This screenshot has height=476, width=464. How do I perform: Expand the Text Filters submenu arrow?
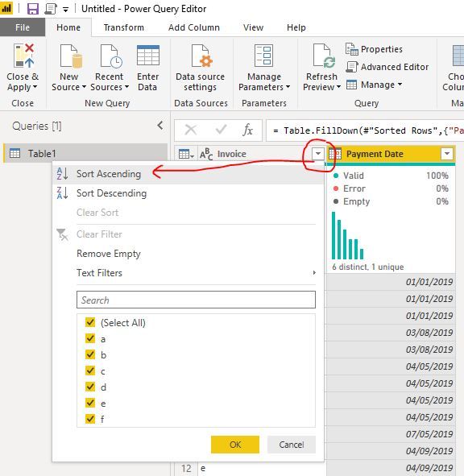coord(314,272)
